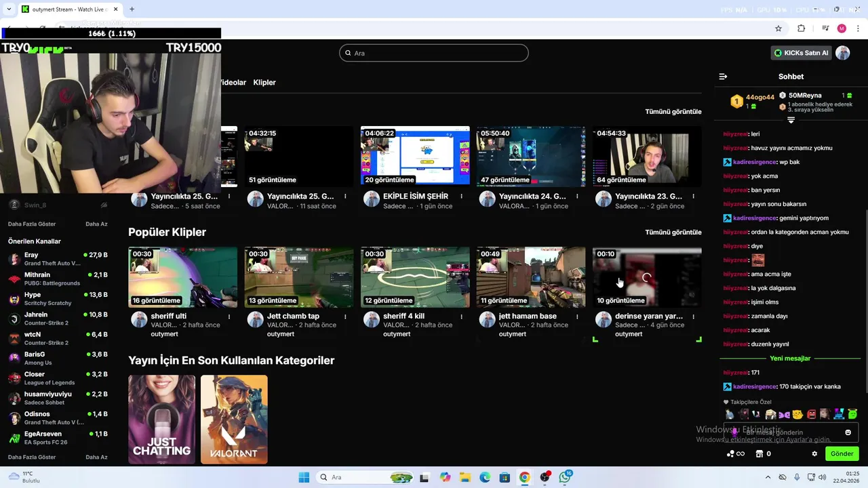
Task: Open chat settings gear icon
Action: pyautogui.click(x=814, y=454)
